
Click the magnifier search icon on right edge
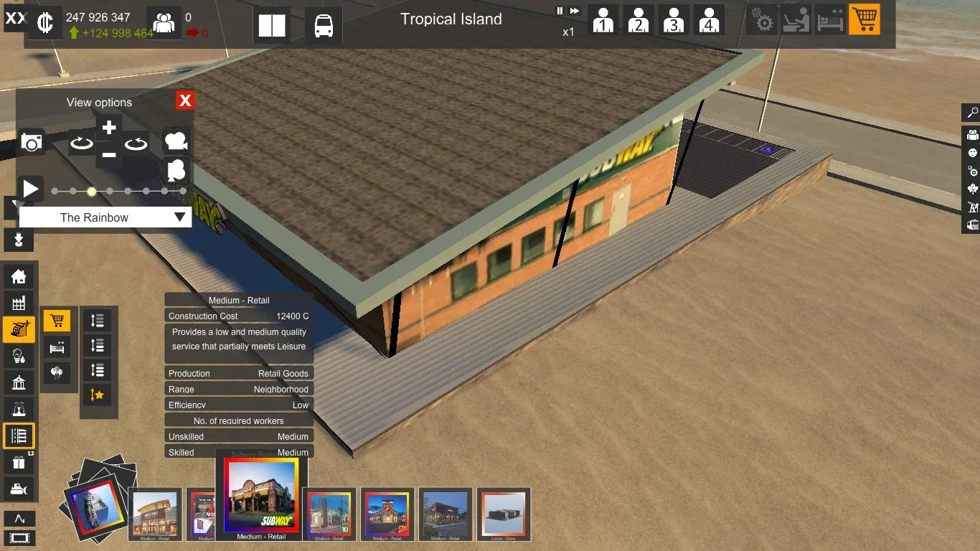(x=972, y=113)
